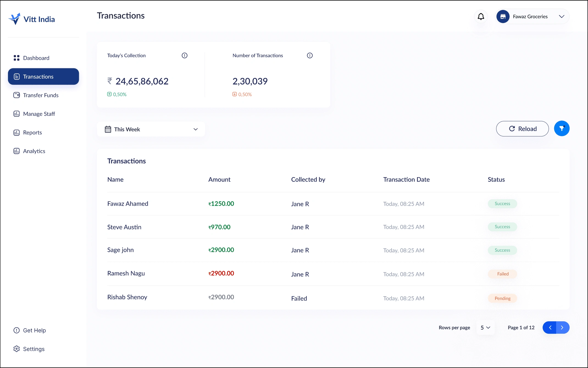Click the Collected by column header
Image resolution: width=588 pixels, height=368 pixels.
click(308, 180)
